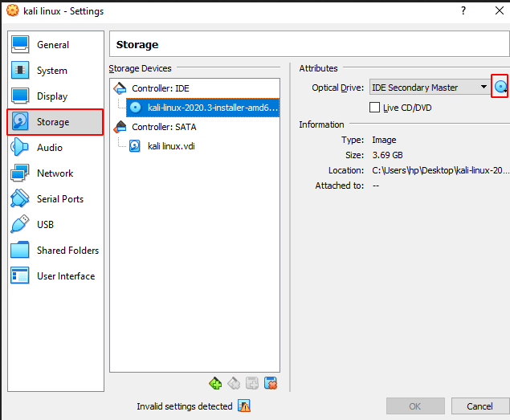Click the Invalid settings detected text

coord(185,406)
